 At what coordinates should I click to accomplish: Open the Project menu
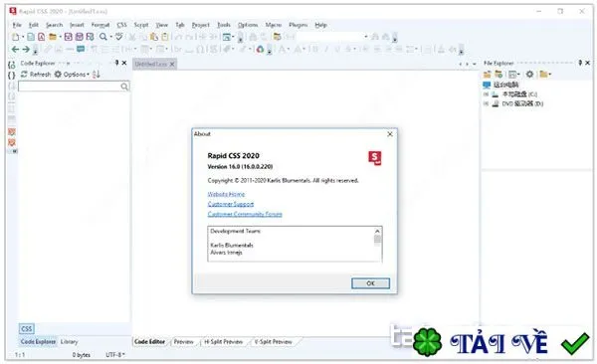click(201, 25)
